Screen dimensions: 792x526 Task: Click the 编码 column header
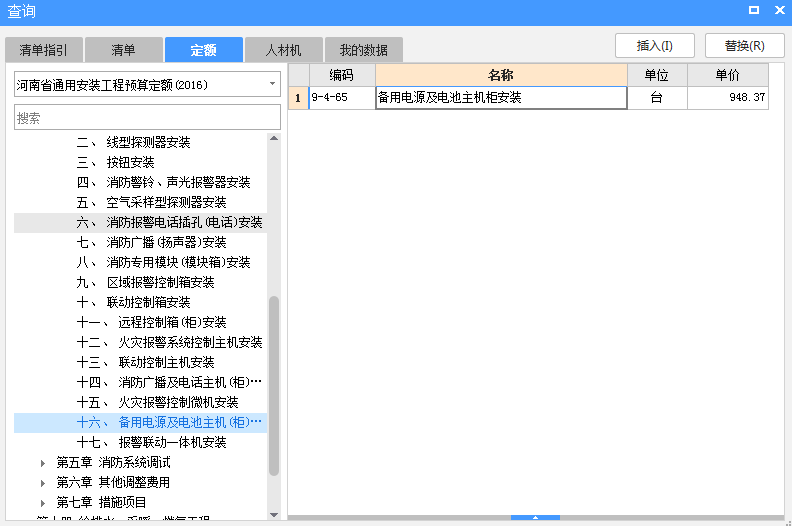[x=342, y=75]
